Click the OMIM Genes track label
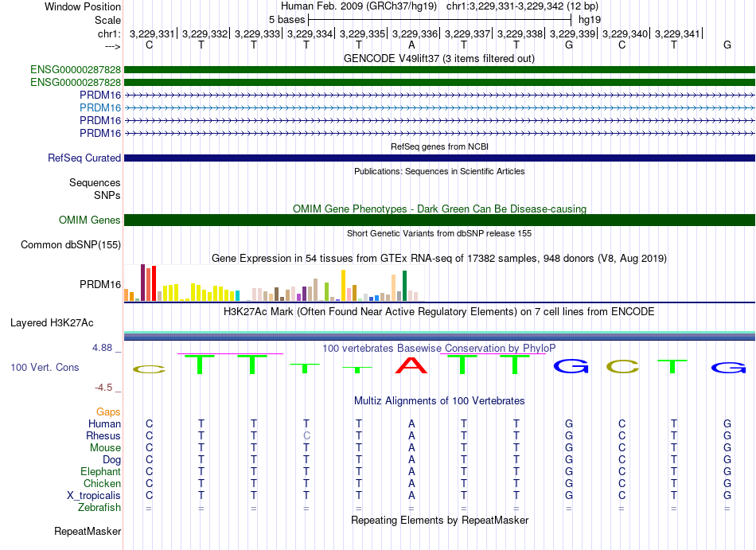 [90, 220]
